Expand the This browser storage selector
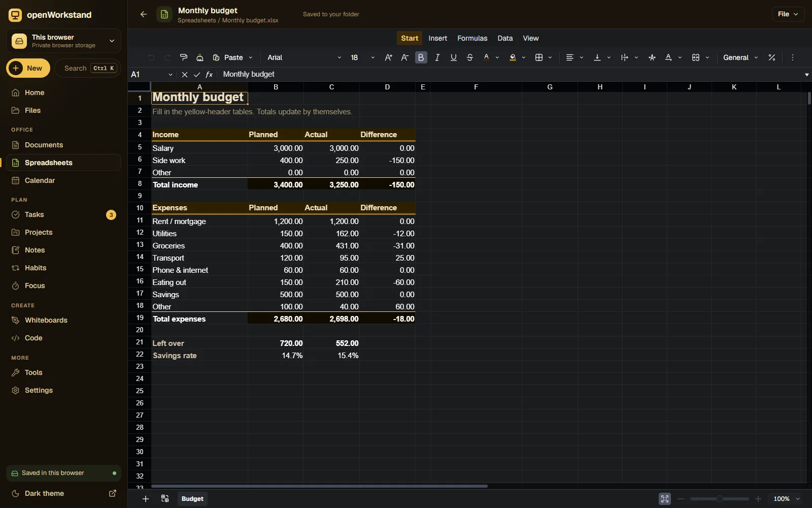Screen dimensions: 812x508 [x=63, y=41]
